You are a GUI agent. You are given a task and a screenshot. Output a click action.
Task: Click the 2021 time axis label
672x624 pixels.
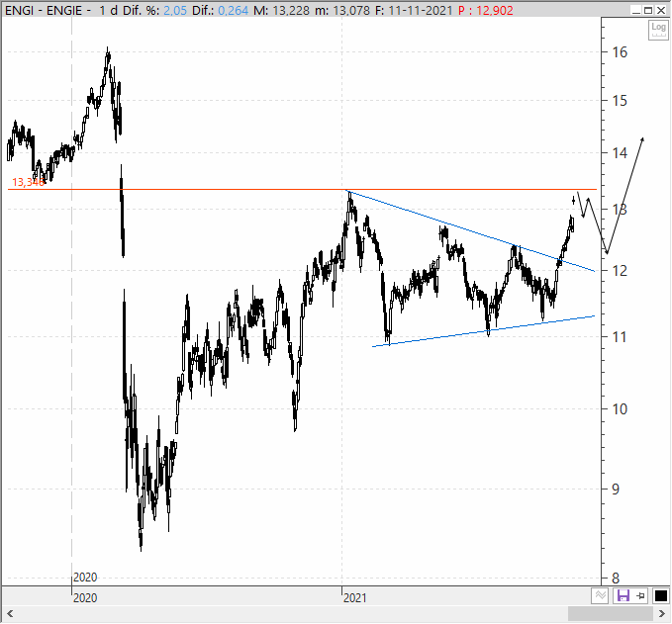355,598
